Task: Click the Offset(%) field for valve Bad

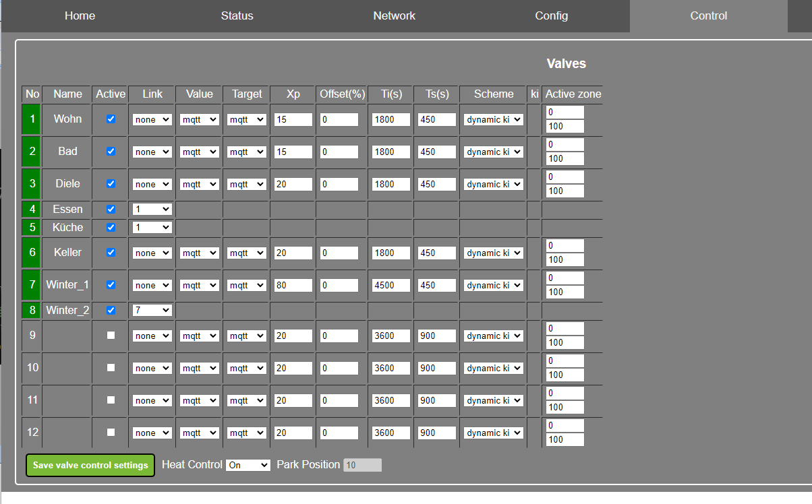Action: 339,152
